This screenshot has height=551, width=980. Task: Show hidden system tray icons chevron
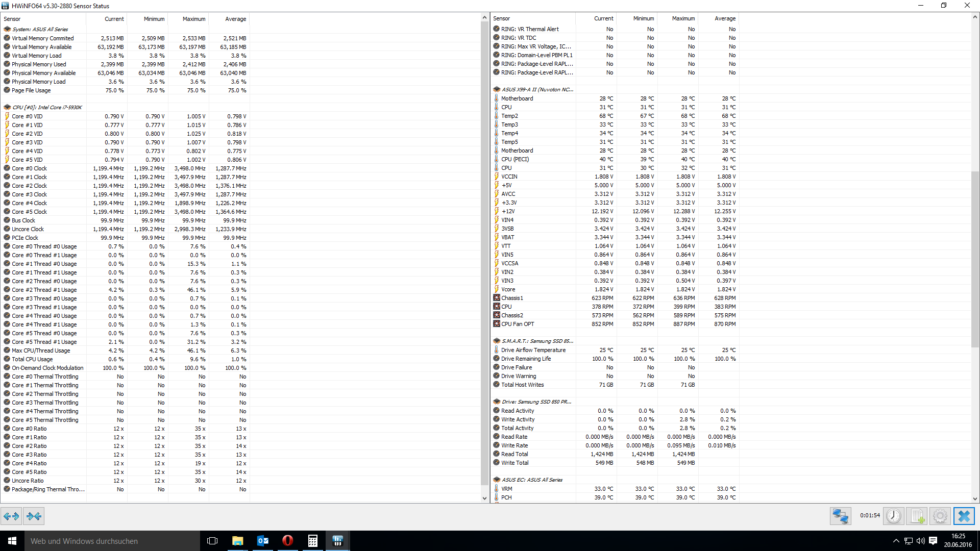[896, 541]
